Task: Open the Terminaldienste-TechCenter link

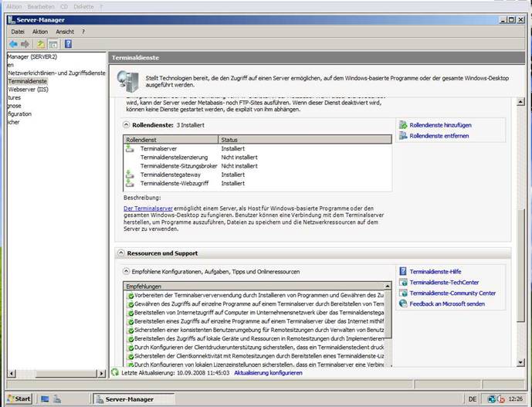Action: click(x=444, y=283)
